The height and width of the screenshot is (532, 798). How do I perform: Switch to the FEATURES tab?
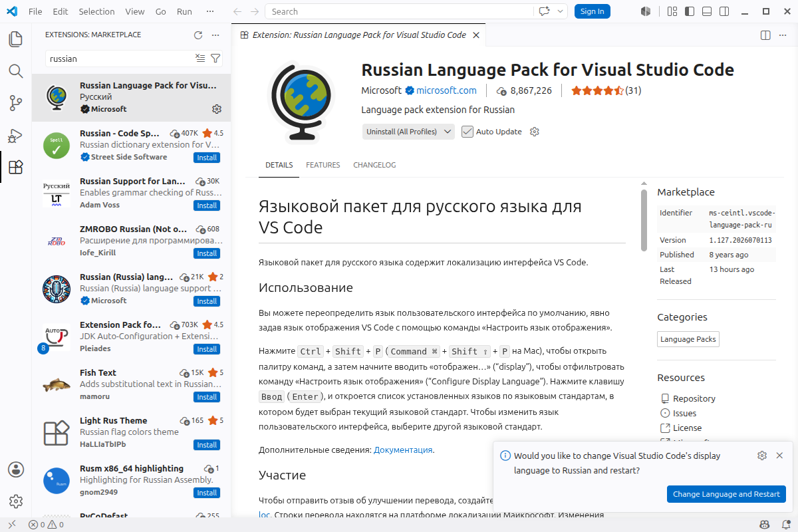(x=323, y=165)
